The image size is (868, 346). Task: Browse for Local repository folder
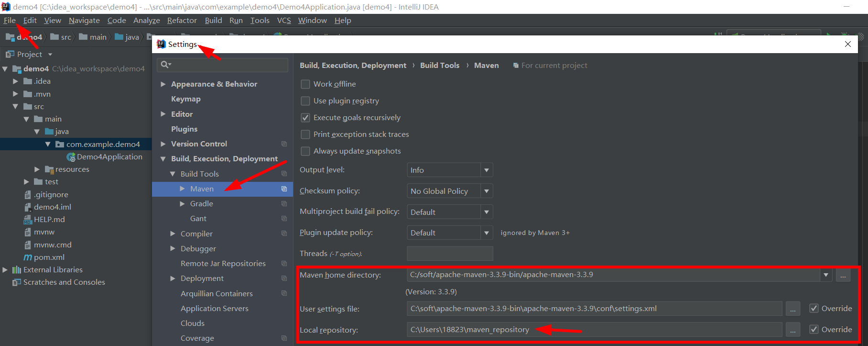(x=792, y=330)
